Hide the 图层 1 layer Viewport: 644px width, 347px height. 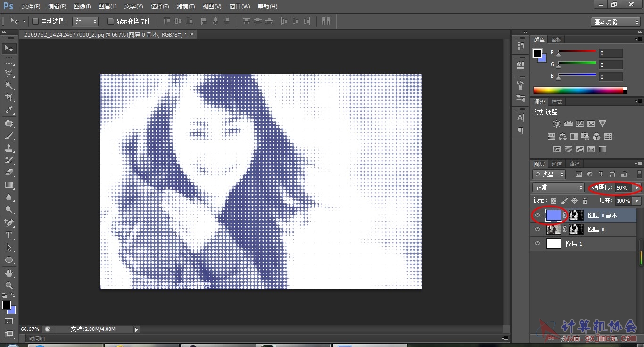point(537,244)
